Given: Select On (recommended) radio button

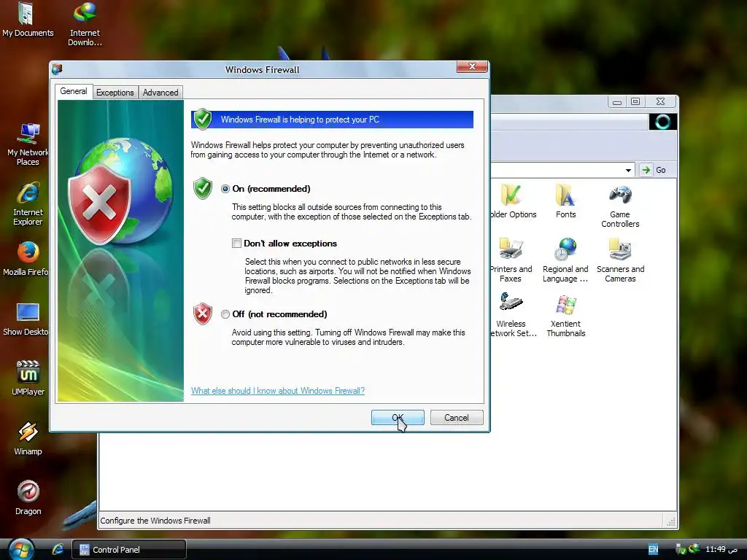Looking at the screenshot, I should click(x=225, y=189).
